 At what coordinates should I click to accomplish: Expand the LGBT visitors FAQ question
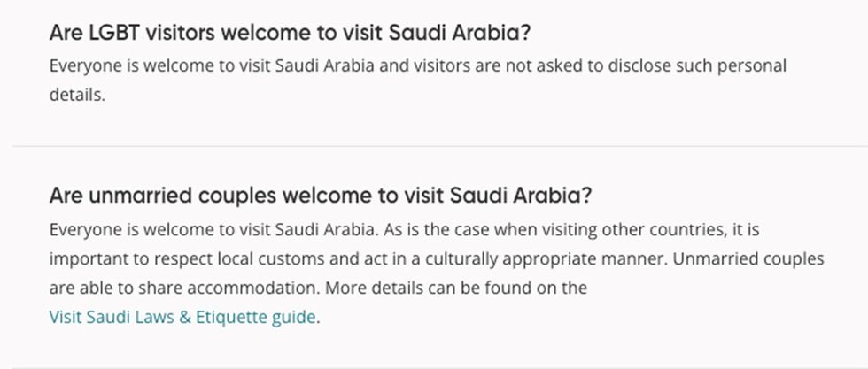pyautogui.click(x=289, y=33)
